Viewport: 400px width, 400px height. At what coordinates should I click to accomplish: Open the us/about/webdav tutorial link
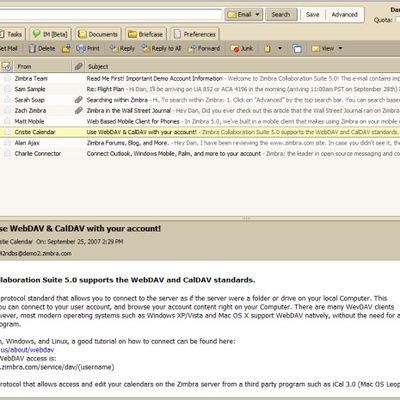click(27, 350)
